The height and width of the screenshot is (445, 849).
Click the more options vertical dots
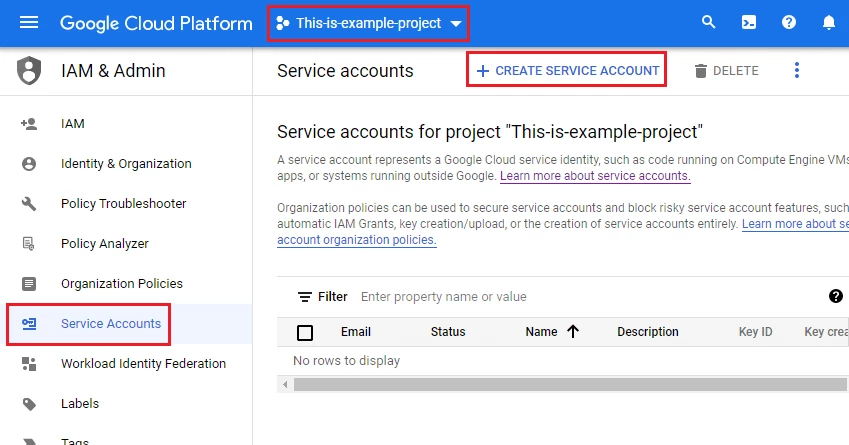point(797,70)
